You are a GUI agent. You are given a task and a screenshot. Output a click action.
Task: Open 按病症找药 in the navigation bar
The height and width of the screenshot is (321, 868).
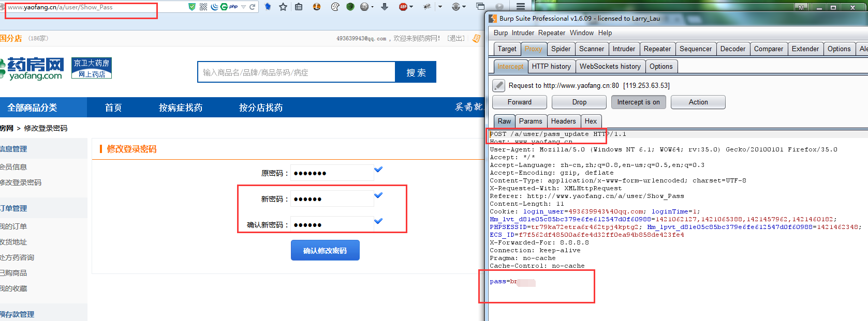(x=181, y=108)
